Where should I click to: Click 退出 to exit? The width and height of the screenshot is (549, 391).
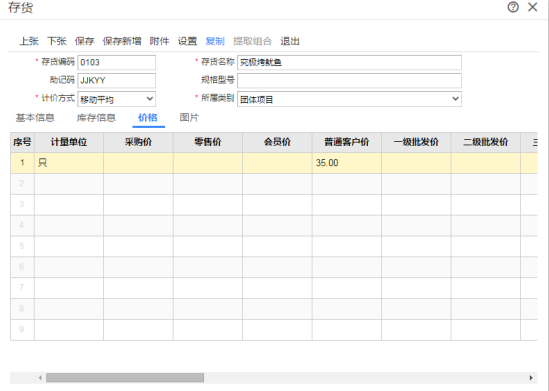click(290, 41)
